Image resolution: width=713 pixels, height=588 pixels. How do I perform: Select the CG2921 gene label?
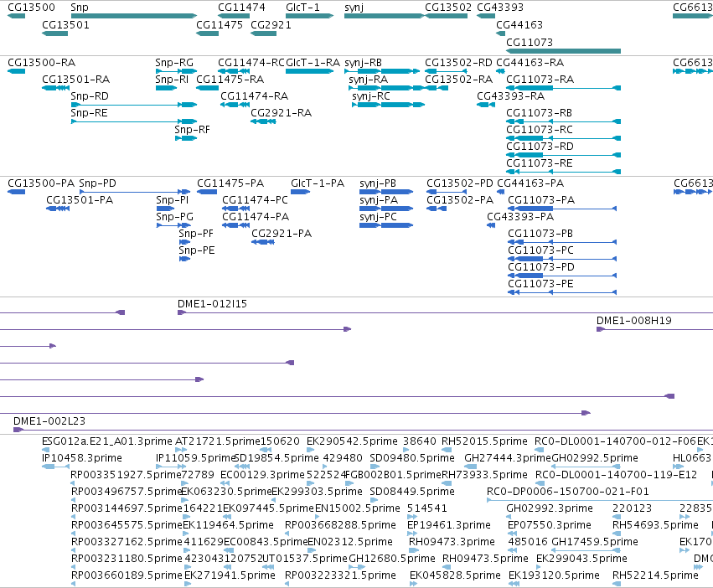271,24
